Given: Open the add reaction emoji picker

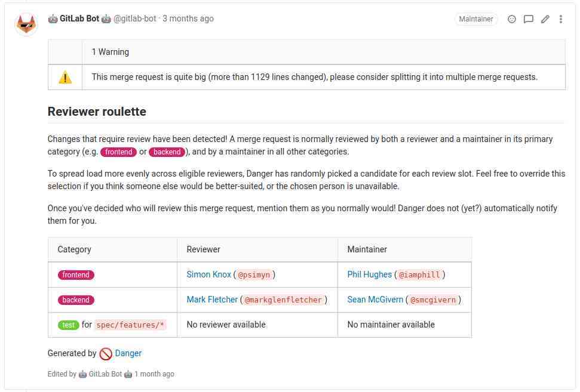Looking at the screenshot, I should pyautogui.click(x=511, y=19).
